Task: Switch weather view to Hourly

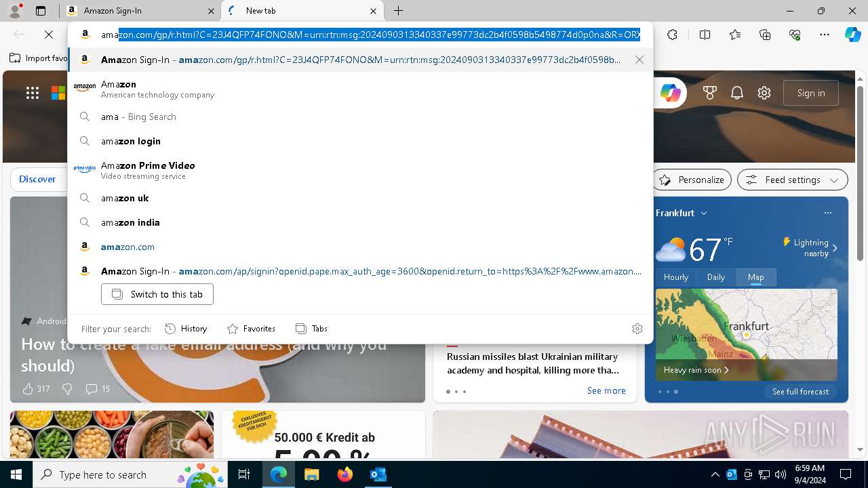Action: [x=676, y=277]
